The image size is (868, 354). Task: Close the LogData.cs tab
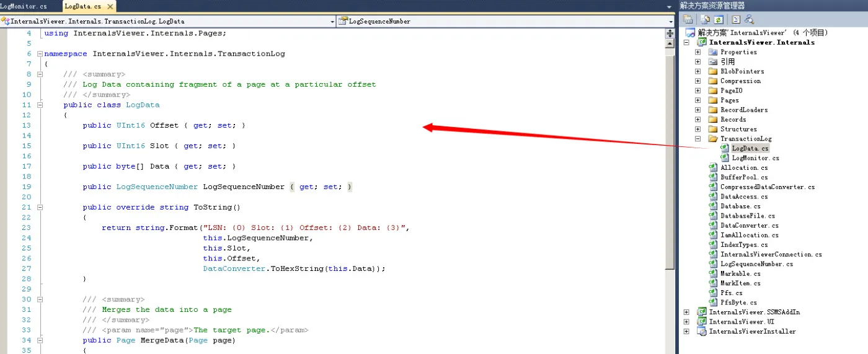pyautogui.click(x=110, y=7)
